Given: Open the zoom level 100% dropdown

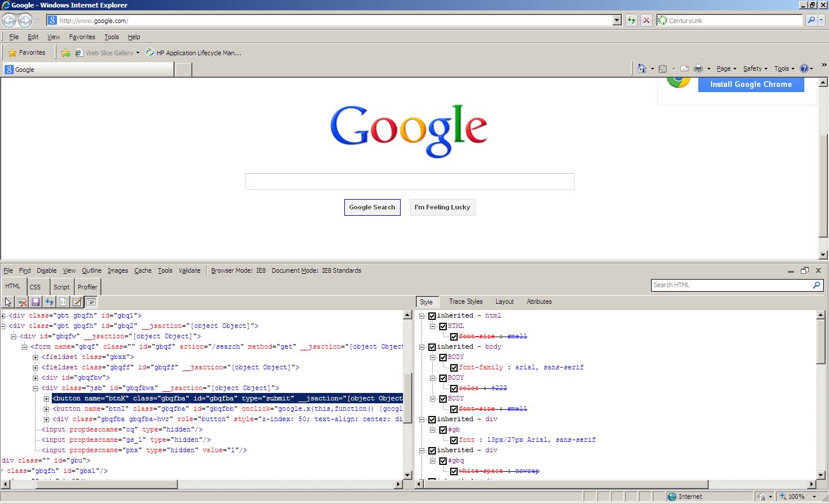Looking at the screenshot, I should tap(814, 497).
